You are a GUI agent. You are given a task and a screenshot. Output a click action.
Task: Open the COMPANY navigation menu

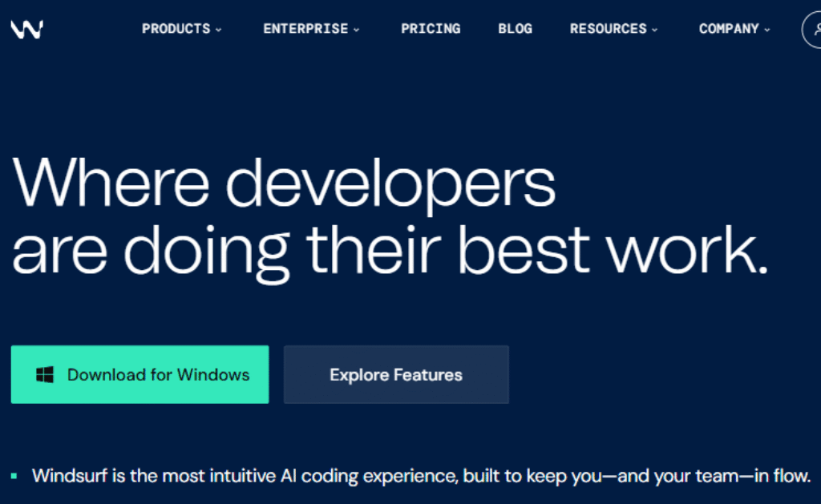coord(729,29)
